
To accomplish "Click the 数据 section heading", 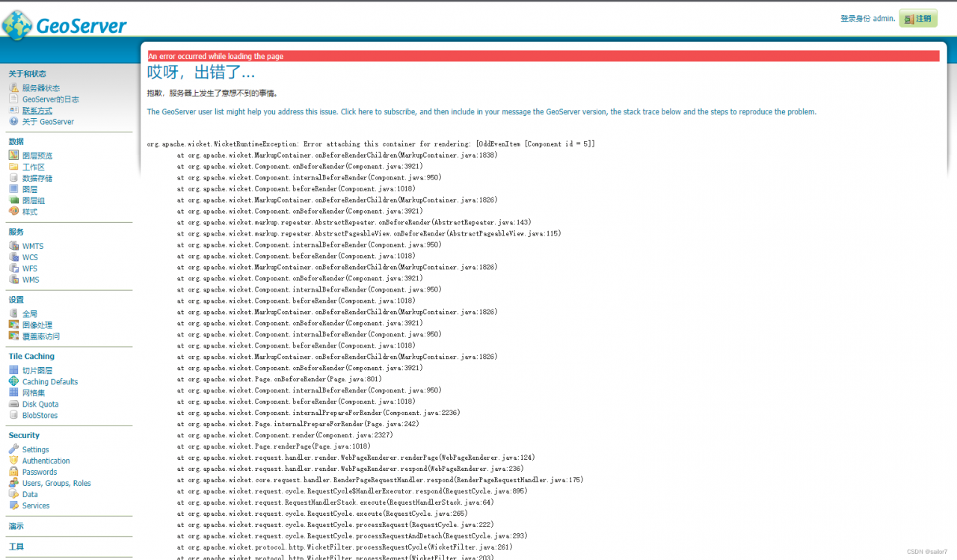I will (16, 141).
